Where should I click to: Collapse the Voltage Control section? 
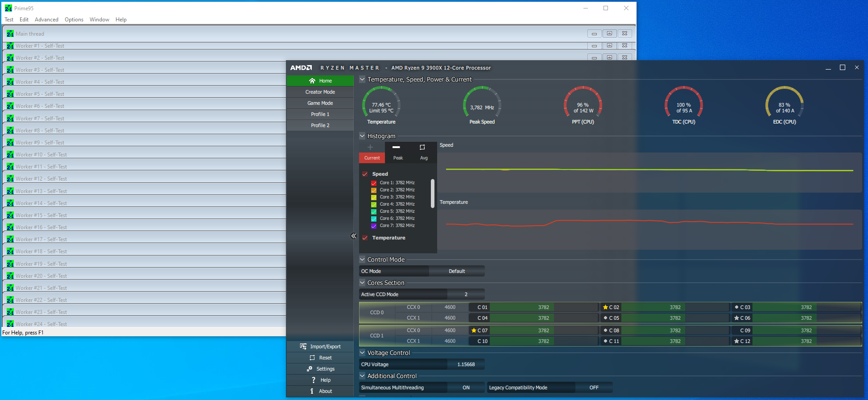pyautogui.click(x=362, y=353)
